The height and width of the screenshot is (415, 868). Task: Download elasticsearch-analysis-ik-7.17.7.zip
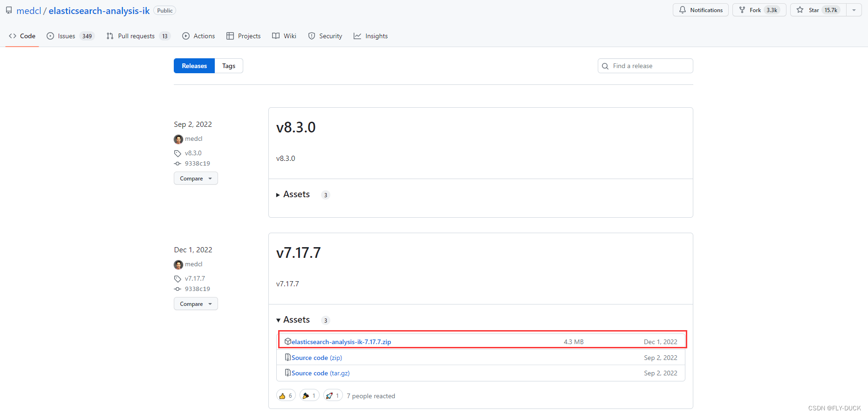[342, 342]
